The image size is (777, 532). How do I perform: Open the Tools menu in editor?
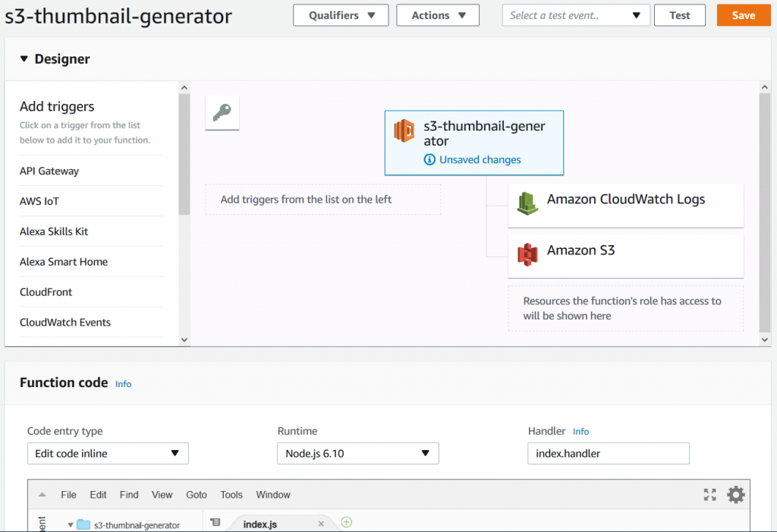tap(231, 495)
